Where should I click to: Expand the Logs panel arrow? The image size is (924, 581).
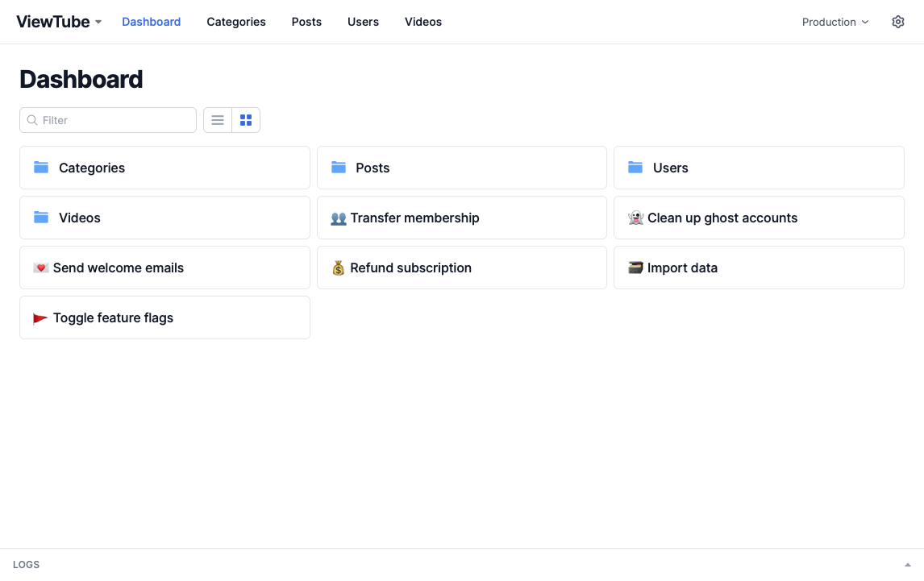point(907,565)
